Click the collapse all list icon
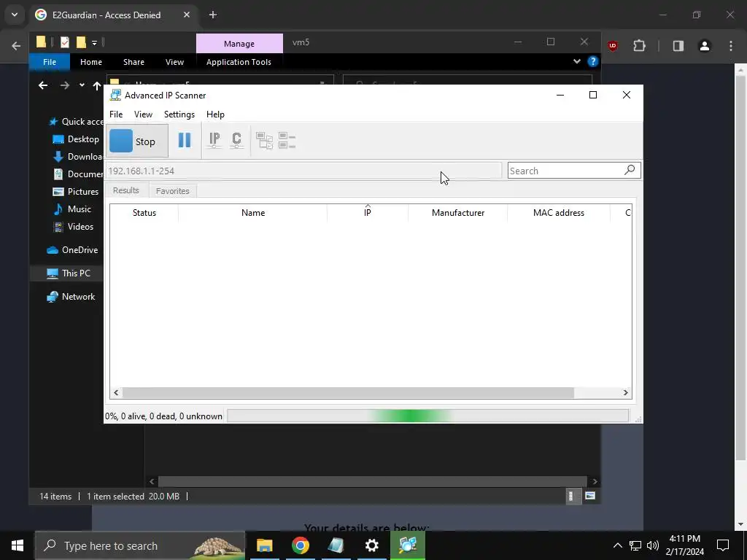This screenshot has width=747, height=560. (x=287, y=141)
